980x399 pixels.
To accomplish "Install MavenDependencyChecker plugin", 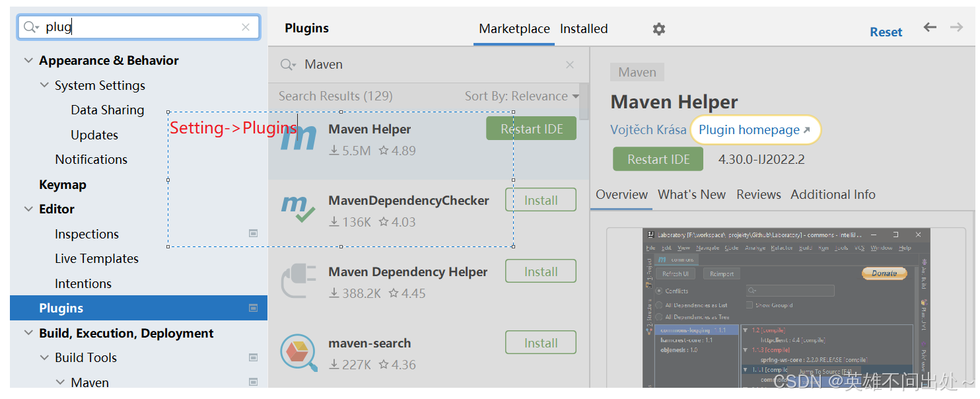I will 541,200.
